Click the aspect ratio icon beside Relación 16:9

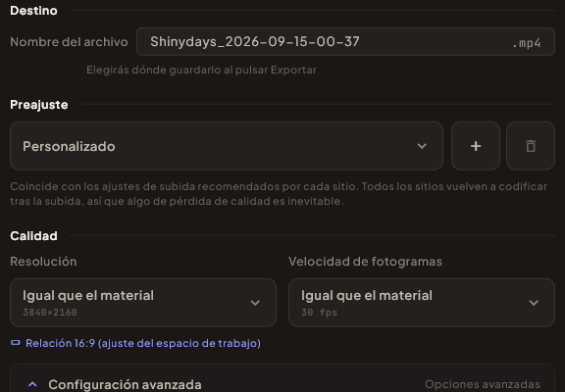16,343
